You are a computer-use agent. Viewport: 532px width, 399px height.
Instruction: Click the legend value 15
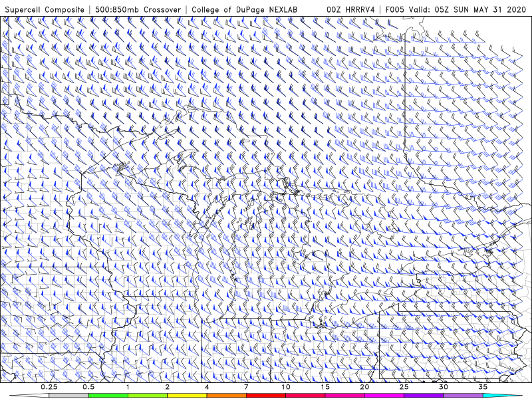325,387
